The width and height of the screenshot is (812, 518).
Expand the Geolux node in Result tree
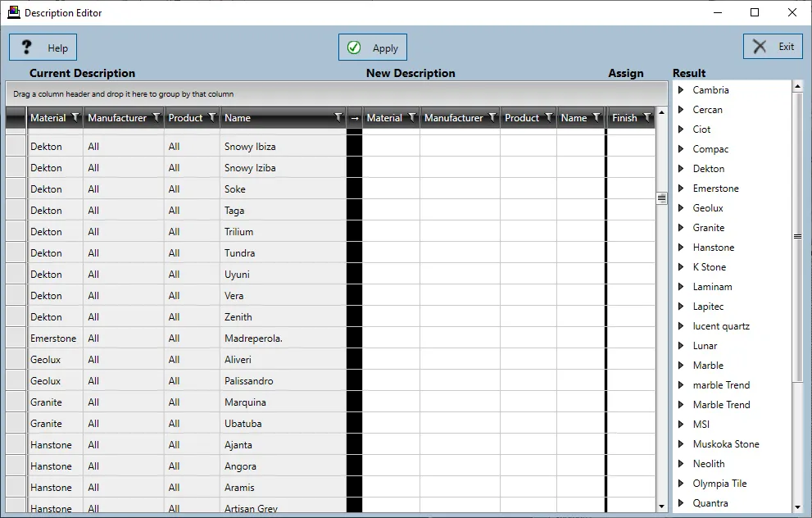point(681,208)
